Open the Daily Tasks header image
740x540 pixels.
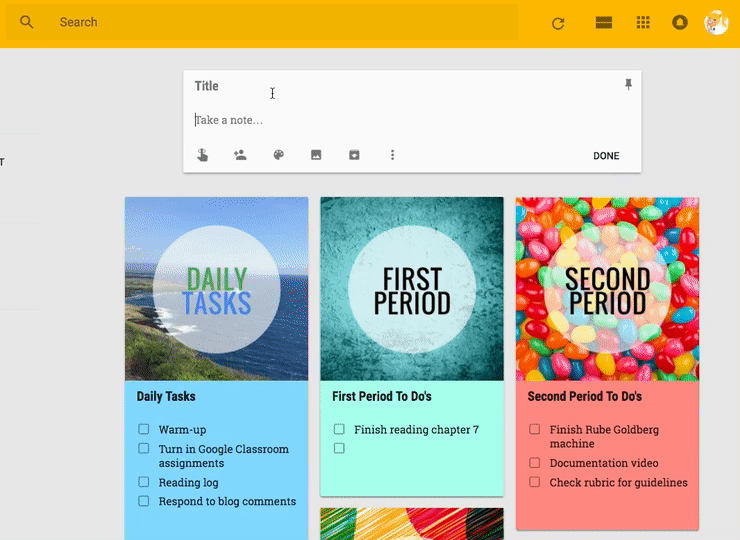coord(217,289)
